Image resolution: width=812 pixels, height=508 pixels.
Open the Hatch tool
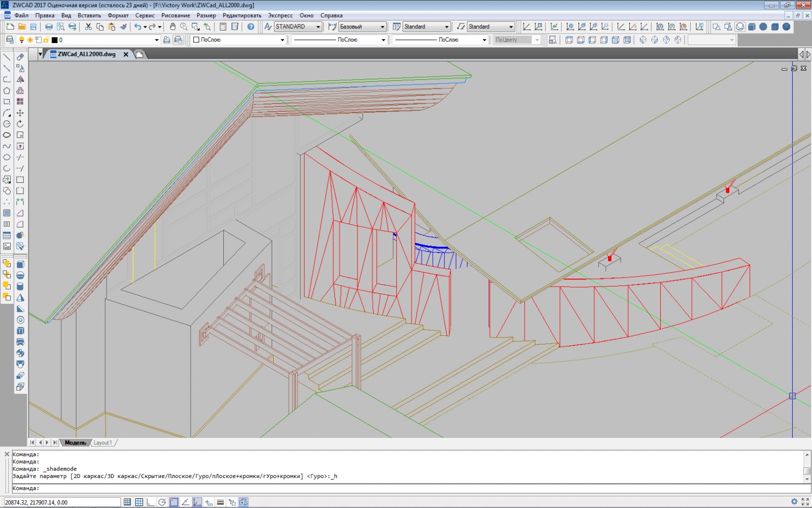click(x=7, y=213)
